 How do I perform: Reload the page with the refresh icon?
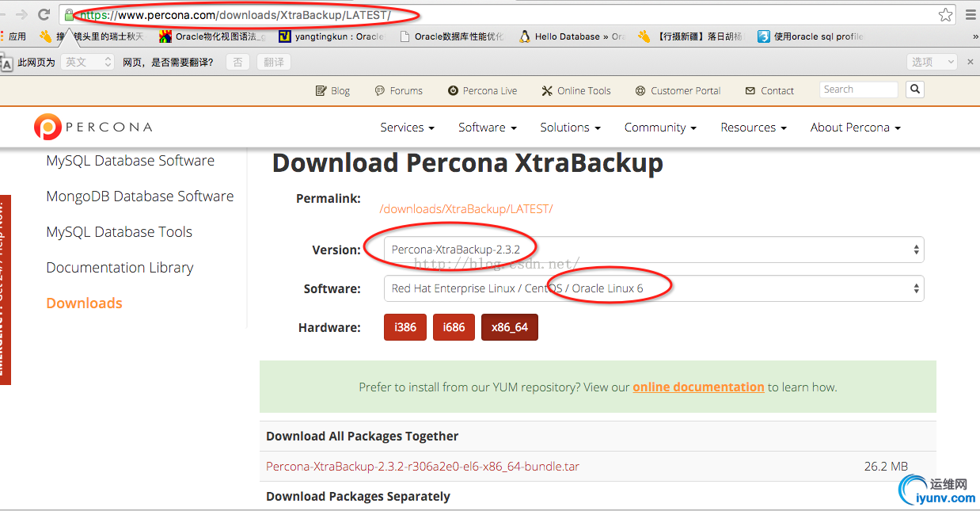point(44,14)
